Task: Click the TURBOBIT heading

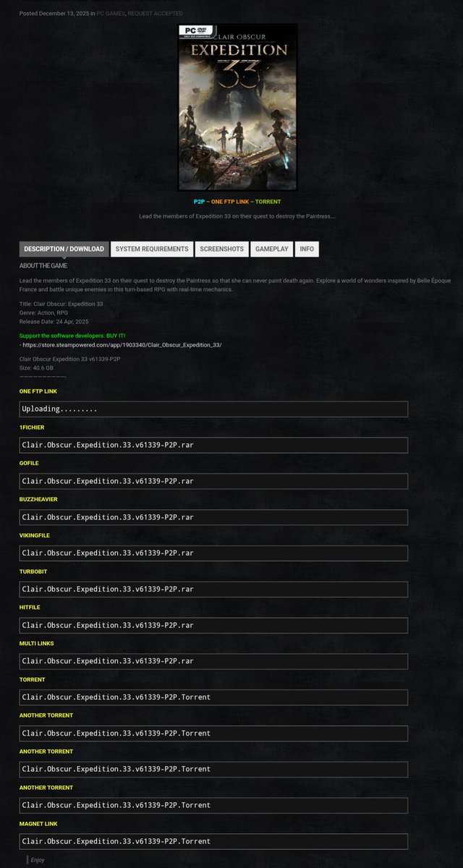Action: click(x=33, y=571)
